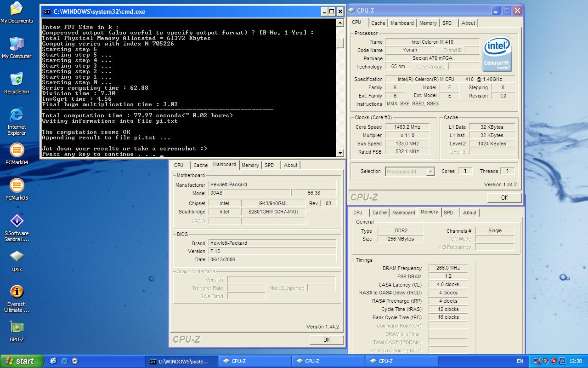
Task: Open CPU tab in Hewlett-Packard mainboard window
Action: tap(179, 165)
